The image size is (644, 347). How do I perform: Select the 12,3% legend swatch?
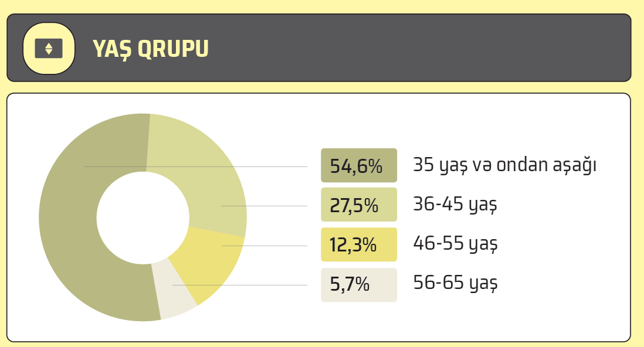click(x=358, y=244)
